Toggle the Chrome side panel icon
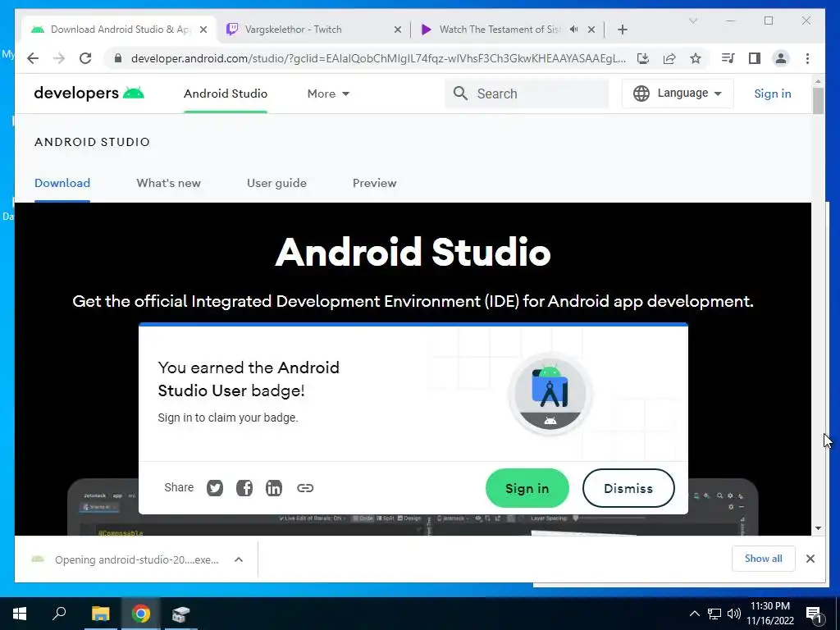The width and height of the screenshot is (840, 630). click(755, 58)
